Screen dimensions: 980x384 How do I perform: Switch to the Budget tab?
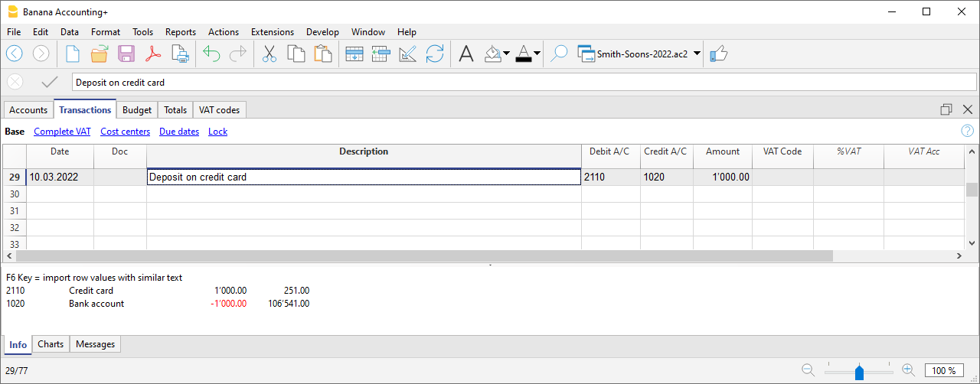(138, 110)
